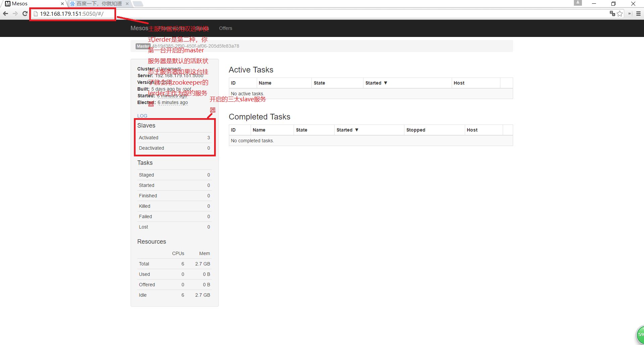The height and width of the screenshot is (345, 644).
Task: Click the CPUs column header in Resources
Action: tap(178, 253)
